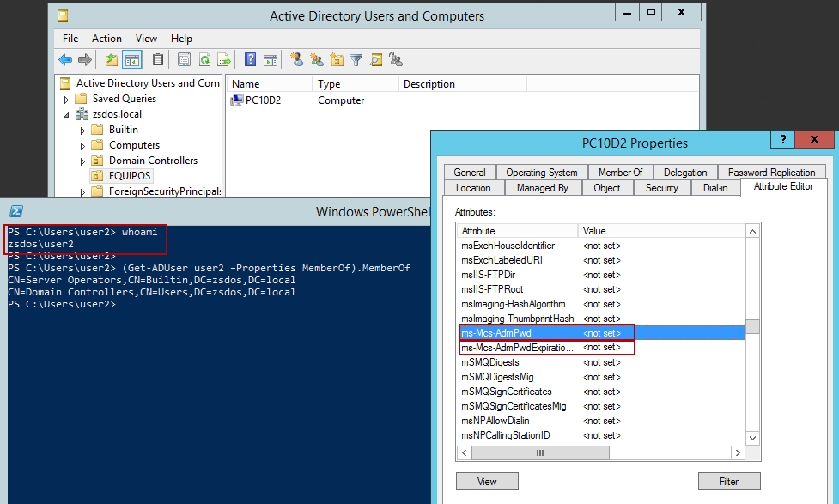Click the Create new group icon
Screen dimensions: 839x504
pos(317,59)
